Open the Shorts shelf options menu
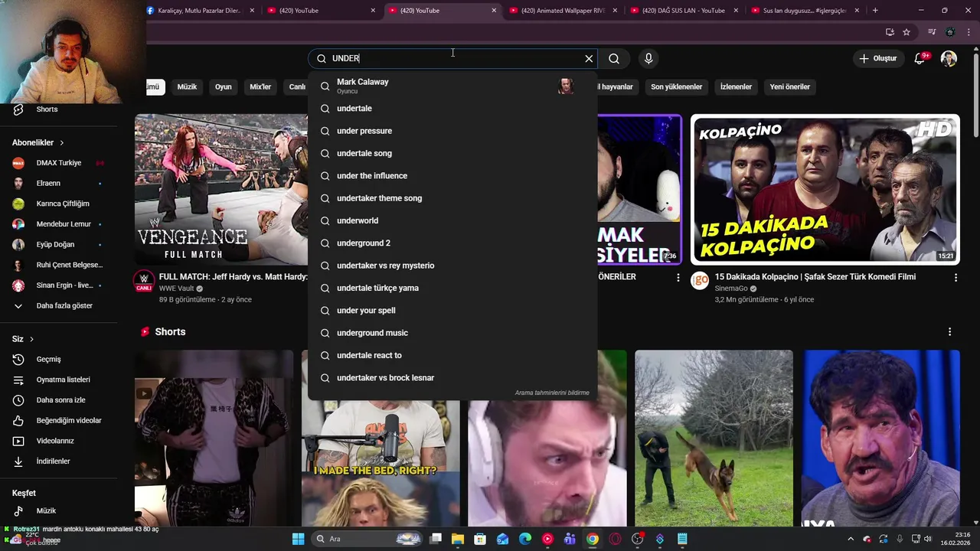Screen dimensions: 980x551 949,332
